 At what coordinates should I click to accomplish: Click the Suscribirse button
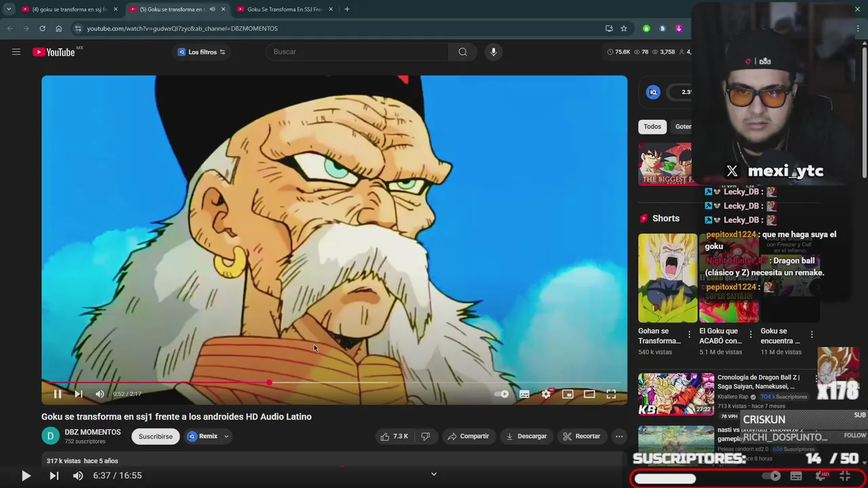tap(155, 436)
